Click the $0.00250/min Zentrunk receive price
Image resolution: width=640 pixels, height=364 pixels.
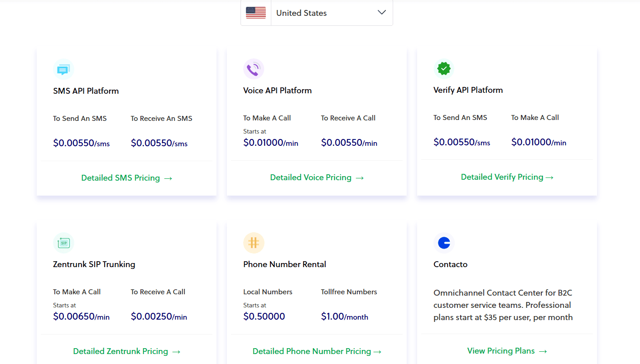[x=159, y=317]
